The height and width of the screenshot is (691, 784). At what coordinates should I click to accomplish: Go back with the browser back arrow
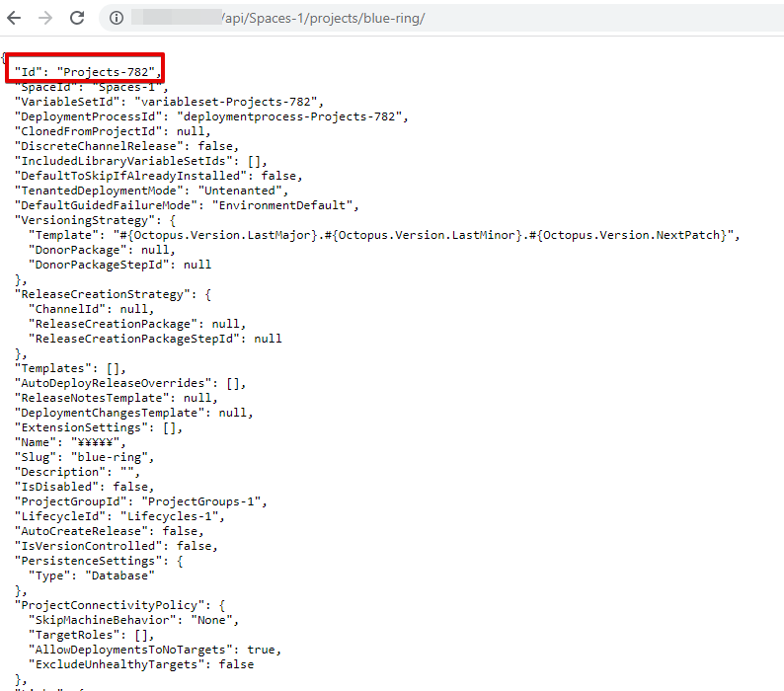click(x=14, y=18)
